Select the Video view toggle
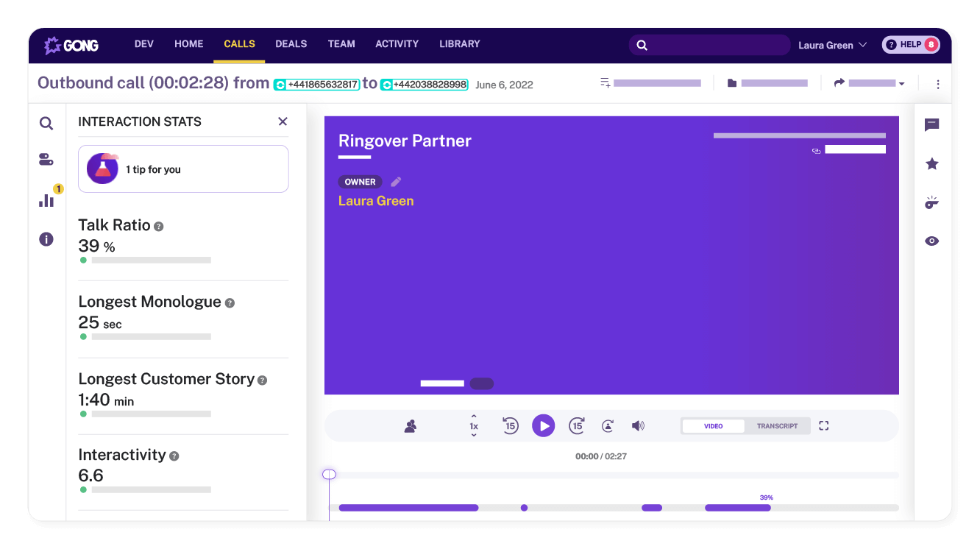 click(713, 426)
